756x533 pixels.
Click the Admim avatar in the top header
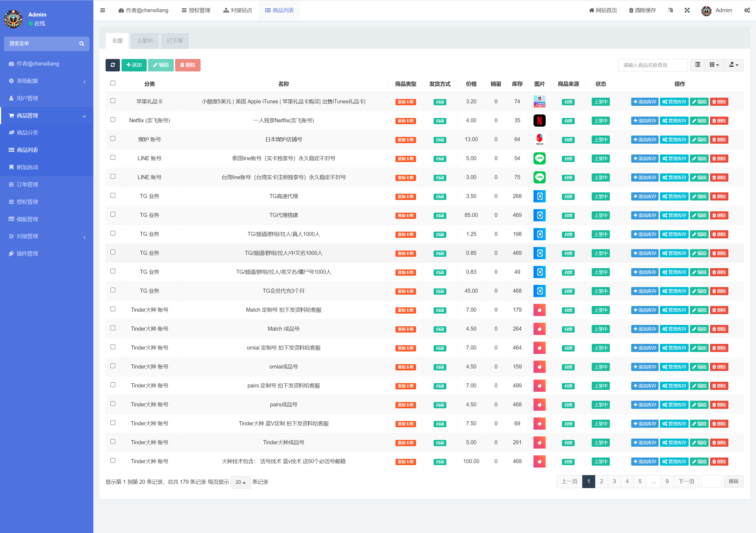point(706,11)
